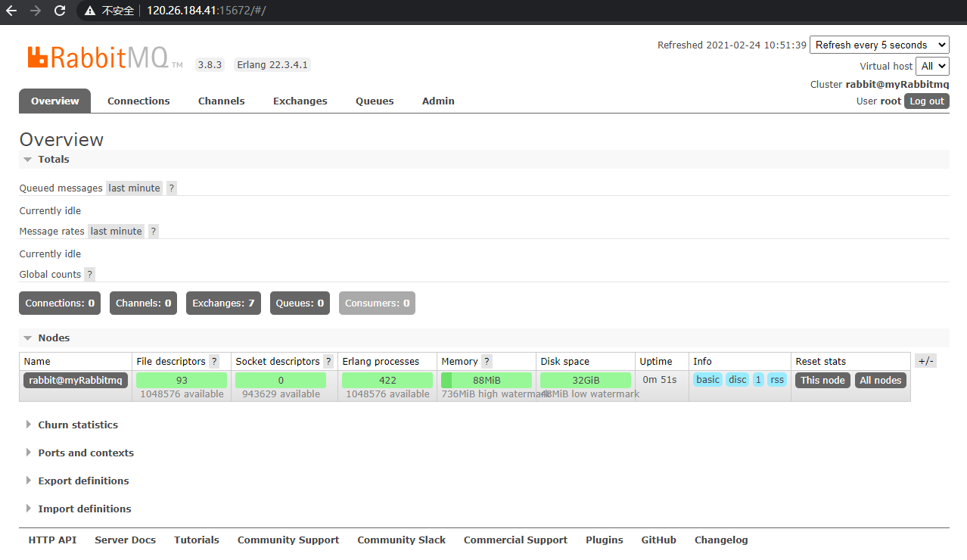
Task: Open the Plugins footer link
Action: [605, 540]
